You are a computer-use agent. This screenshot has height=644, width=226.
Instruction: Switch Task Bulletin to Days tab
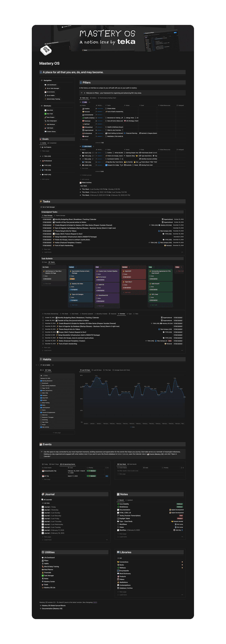click(45, 262)
